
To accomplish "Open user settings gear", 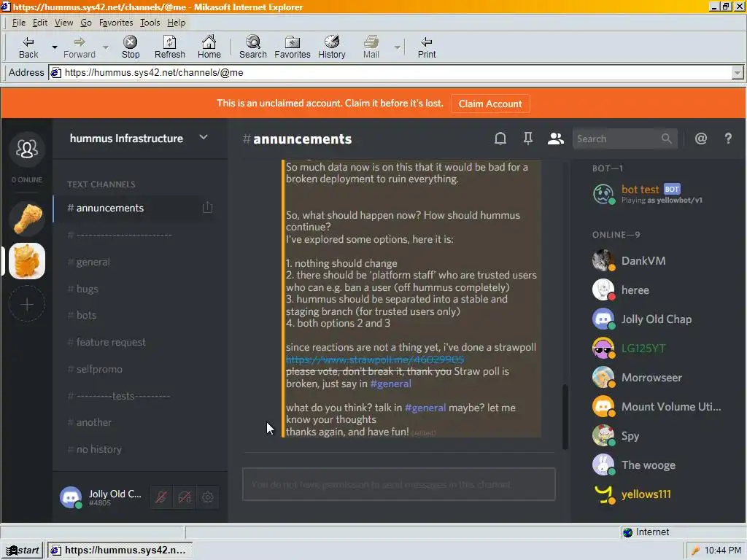I will point(208,497).
